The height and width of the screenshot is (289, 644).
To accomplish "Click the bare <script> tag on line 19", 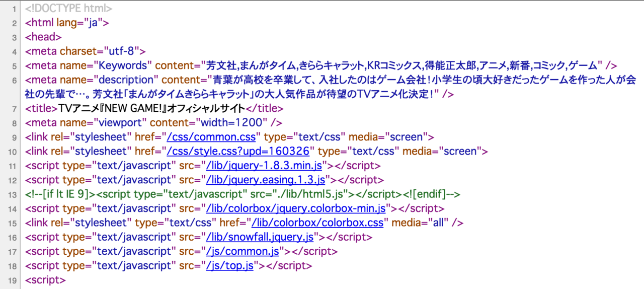I will (x=45, y=280).
